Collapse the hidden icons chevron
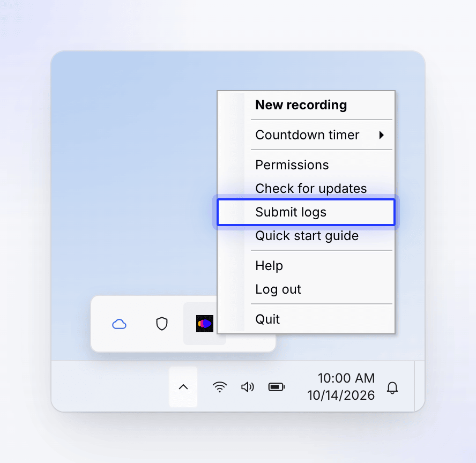Screen dimensions: 476x463 point(183,387)
